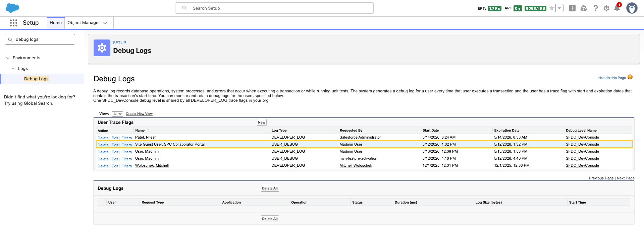Screen dimensions: 644x233
Task: Click the Debug Logs gear header icon
Action: pyautogui.click(x=102, y=48)
